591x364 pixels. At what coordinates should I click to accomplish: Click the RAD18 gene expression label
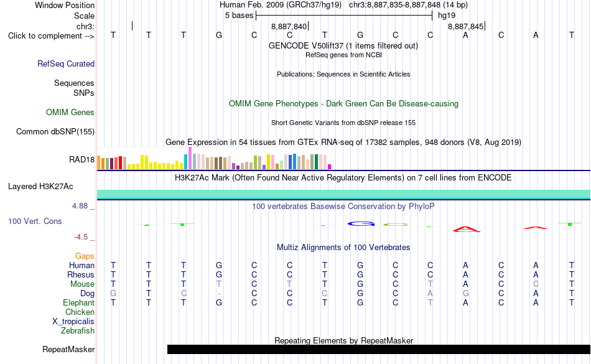81,159
